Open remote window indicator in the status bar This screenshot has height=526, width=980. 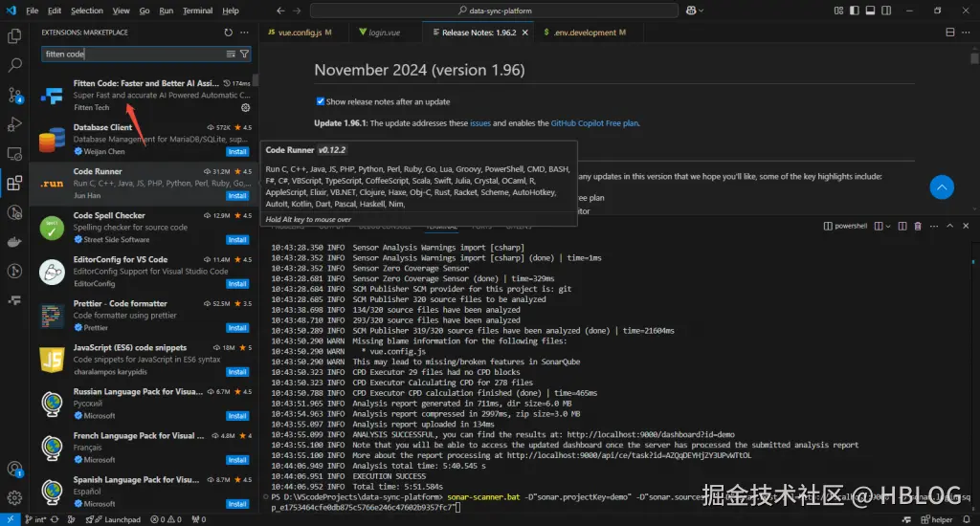point(10,519)
